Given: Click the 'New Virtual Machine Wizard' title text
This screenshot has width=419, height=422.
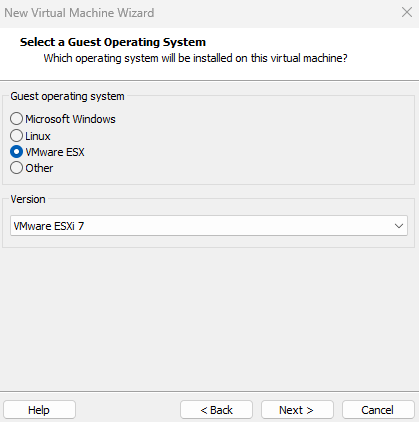Looking at the screenshot, I should pyautogui.click(x=79, y=13).
